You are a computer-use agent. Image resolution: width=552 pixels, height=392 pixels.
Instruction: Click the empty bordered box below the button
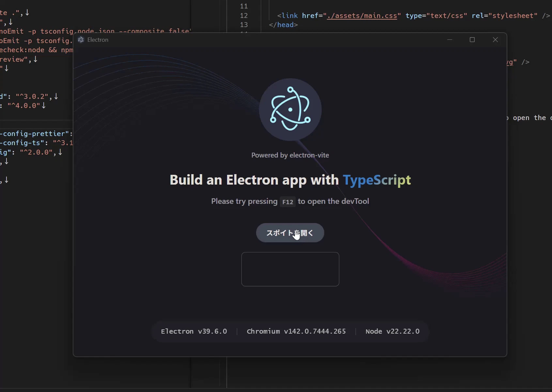[290, 269]
